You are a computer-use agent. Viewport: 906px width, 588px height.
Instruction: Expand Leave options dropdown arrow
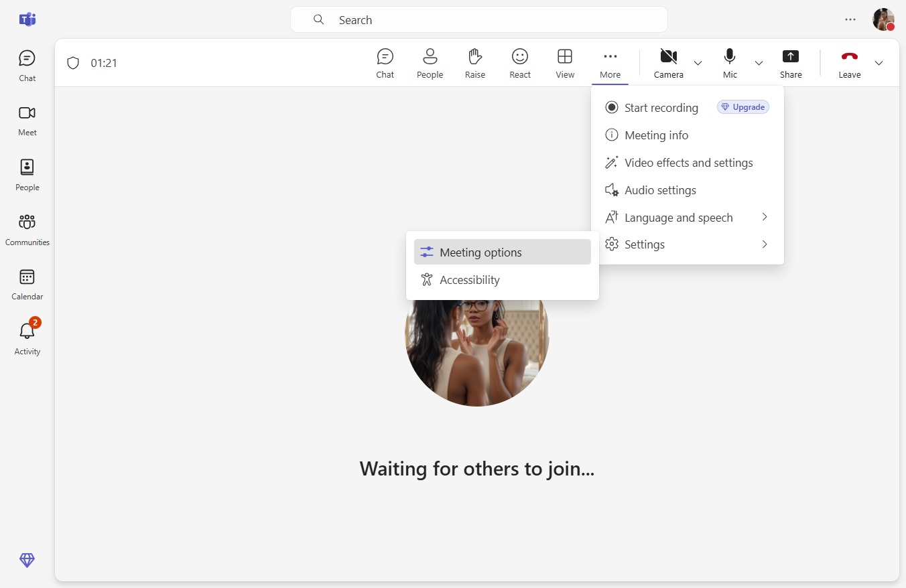[879, 63]
